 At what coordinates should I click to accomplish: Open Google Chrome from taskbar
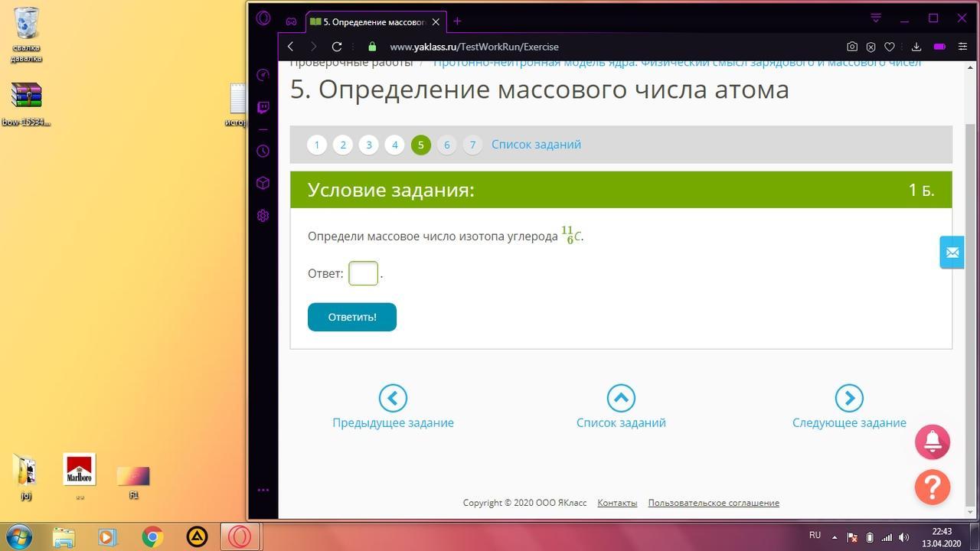(x=152, y=537)
